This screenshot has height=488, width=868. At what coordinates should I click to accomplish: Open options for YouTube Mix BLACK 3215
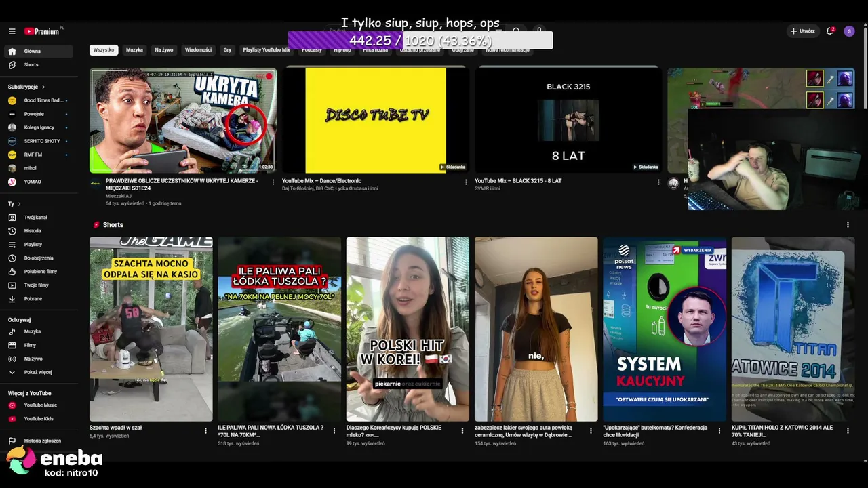click(658, 182)
